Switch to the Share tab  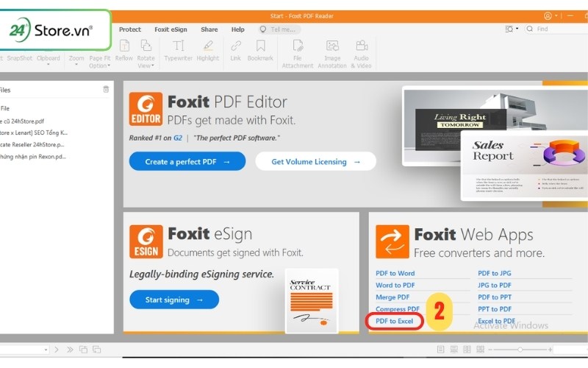(209, 29)
